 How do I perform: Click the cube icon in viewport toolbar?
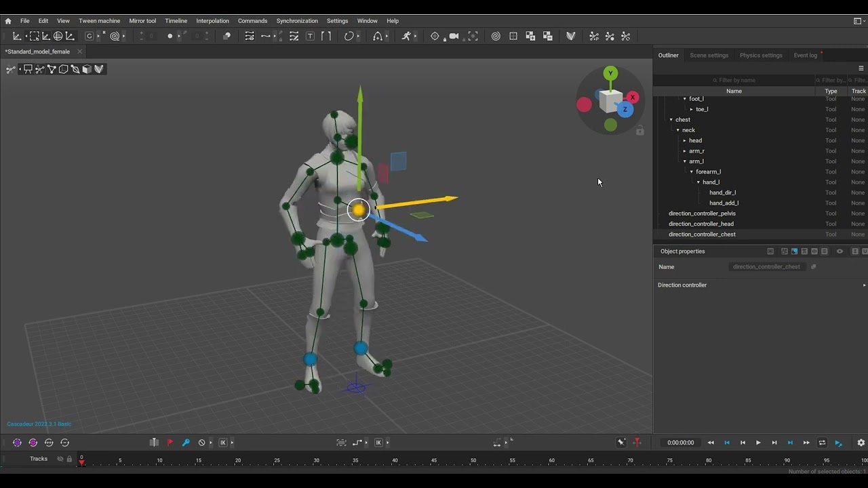point(87,69)
